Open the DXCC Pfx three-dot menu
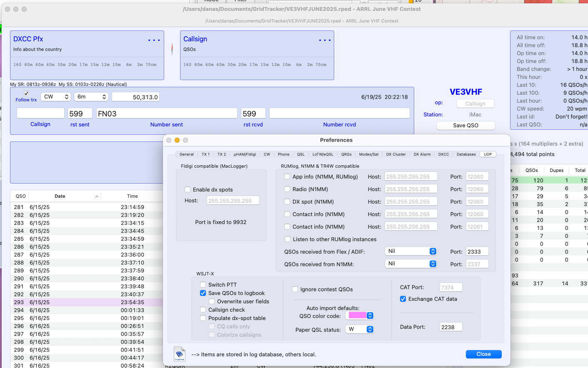 pyautogui.click(x=154, y=40)
